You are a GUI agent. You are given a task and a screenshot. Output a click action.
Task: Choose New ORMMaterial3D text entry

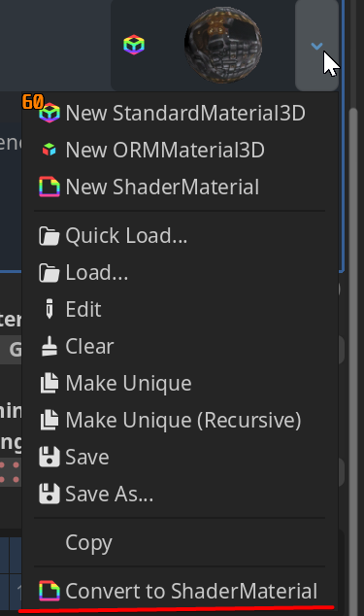165,150
